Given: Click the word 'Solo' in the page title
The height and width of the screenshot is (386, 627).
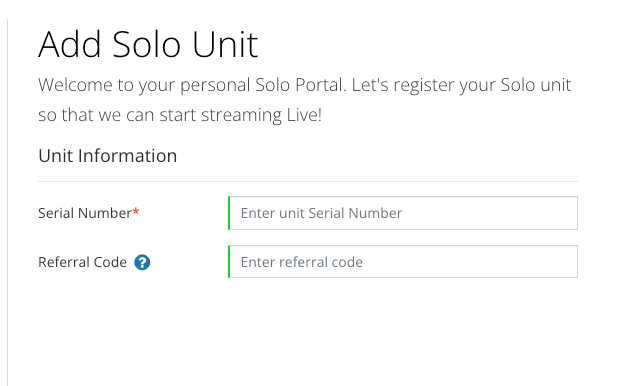Looking at the screenshot, I should pyautogui.click(x=146, y=44).
